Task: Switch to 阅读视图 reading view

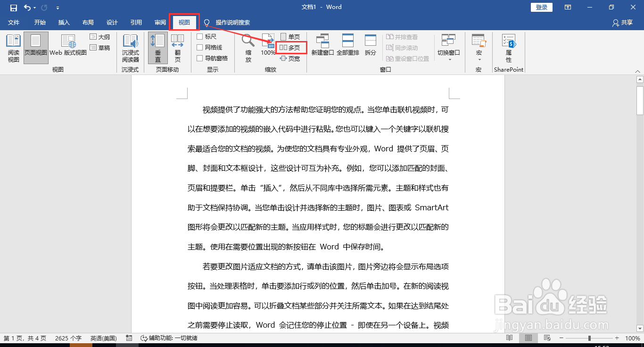Action: click(13, 47)
